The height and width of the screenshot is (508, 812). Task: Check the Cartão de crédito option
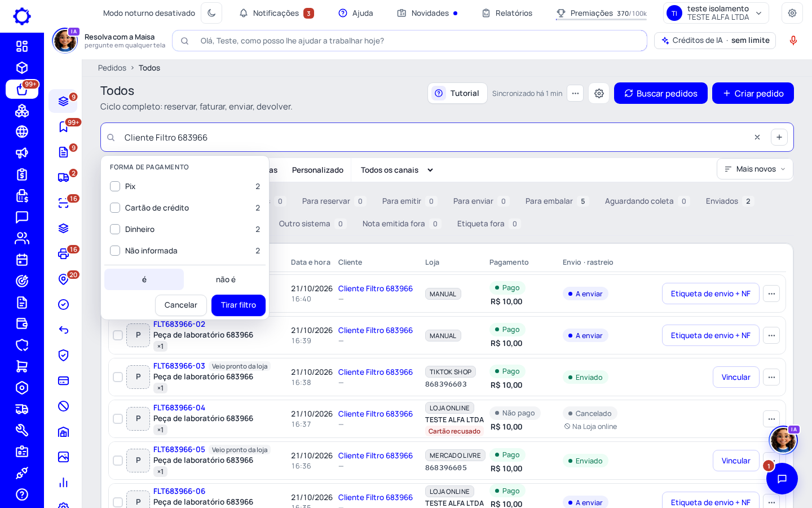115,208
